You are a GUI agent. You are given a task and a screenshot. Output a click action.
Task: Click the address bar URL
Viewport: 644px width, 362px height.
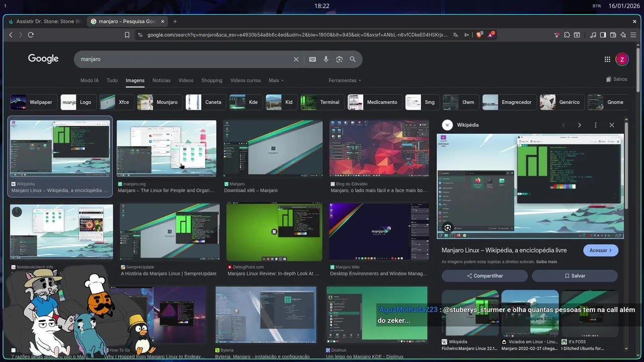tap(297, 35)
